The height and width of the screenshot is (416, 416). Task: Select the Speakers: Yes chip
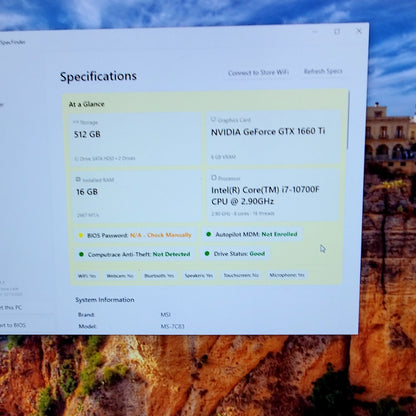199,276
